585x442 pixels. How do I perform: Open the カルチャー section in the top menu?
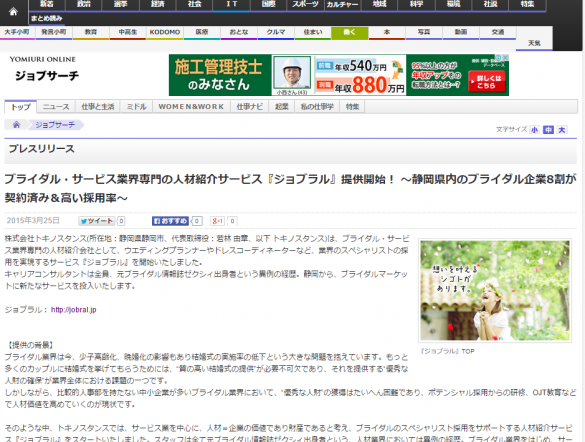click(x=342, y=4)
